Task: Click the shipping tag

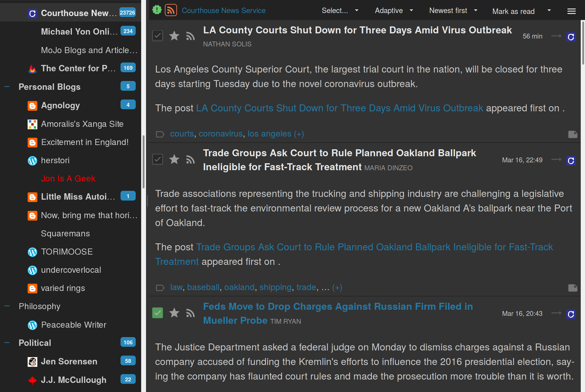Action: click(x=275, y=287)
